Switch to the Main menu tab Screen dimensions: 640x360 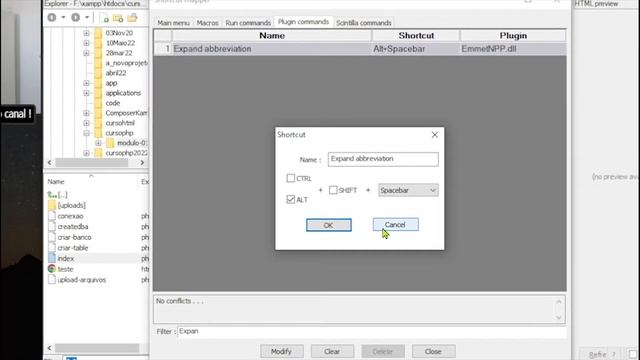click(x=173, y=23)
